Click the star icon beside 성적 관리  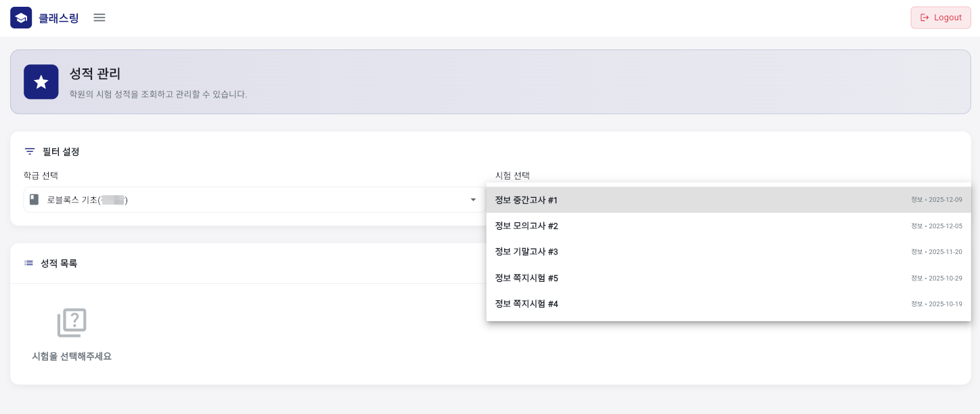tap(41, 82)
